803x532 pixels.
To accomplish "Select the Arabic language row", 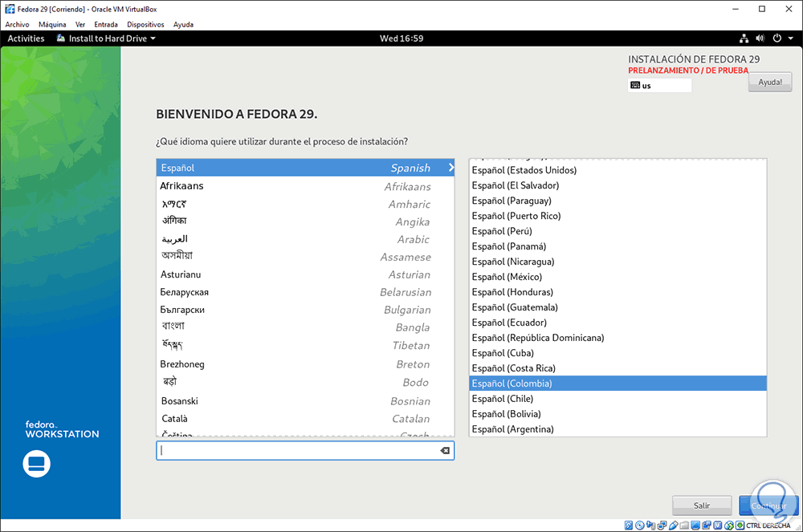I will tap(305, 239).
